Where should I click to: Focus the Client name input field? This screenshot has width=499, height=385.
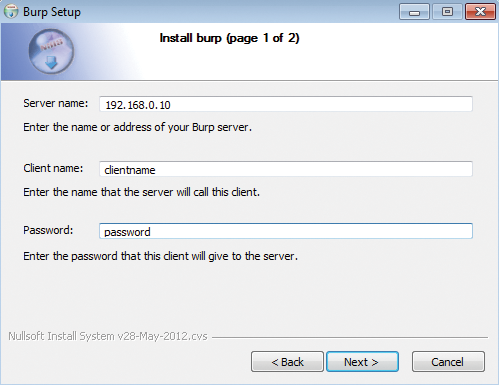point(286,169)
